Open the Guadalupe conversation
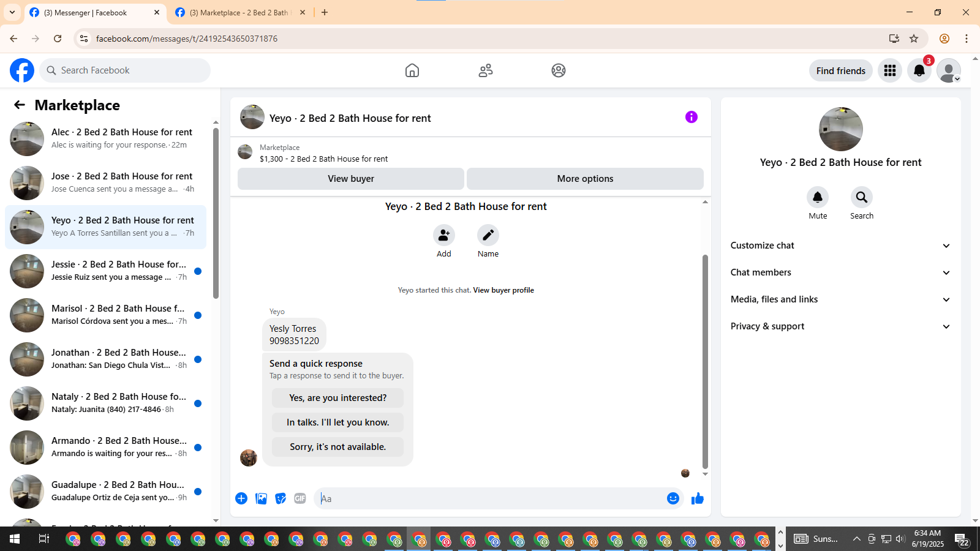980x551 pixels. (106, 492)
